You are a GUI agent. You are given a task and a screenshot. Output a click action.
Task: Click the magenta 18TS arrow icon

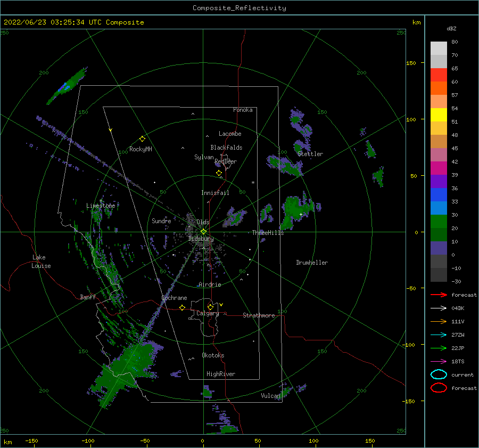click(439, 362)
